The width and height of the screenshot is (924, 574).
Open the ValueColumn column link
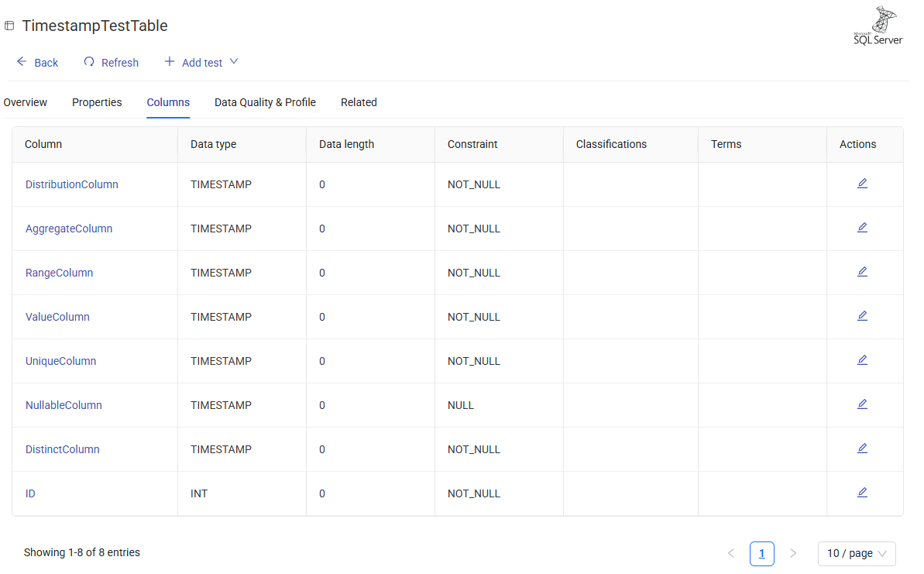pyautogui.click(x=57, y=317)
